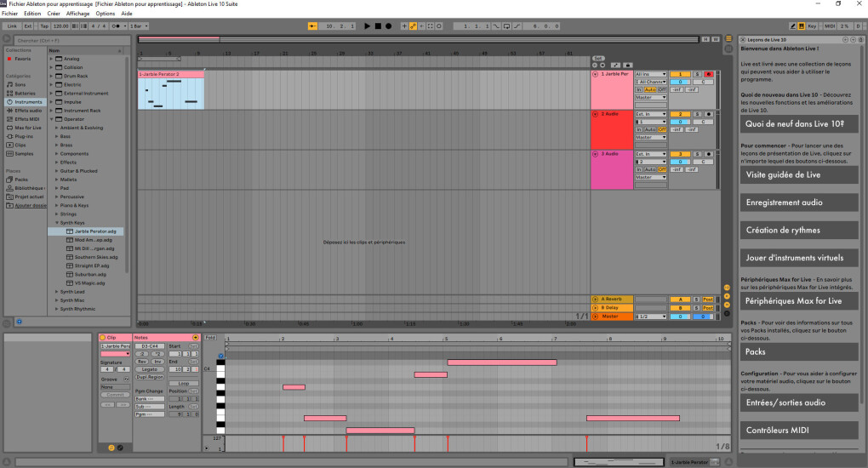Toggle the computer MIDI keyboard icon

pyautogui.click(x=802, y=26)
